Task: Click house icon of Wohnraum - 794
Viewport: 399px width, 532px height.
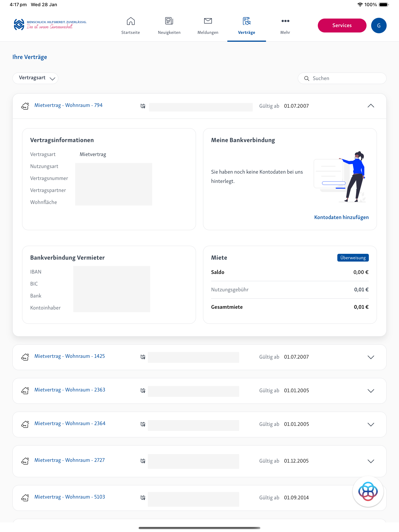Action: [25, 106]
